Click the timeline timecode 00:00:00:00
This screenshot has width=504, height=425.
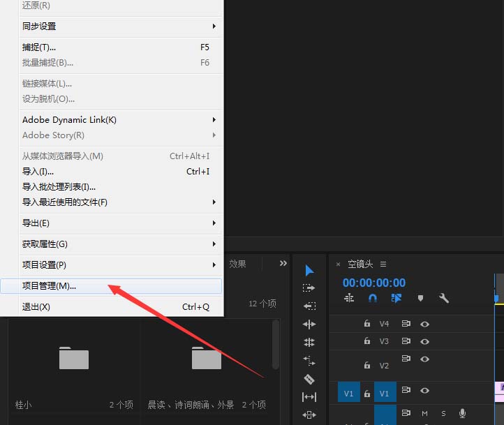tap(374, 283)
